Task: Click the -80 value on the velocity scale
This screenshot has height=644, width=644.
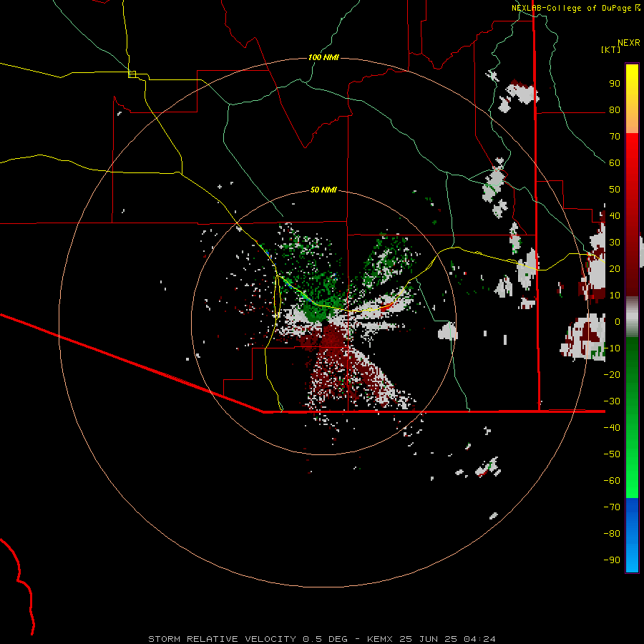Action: coord(612,534)
